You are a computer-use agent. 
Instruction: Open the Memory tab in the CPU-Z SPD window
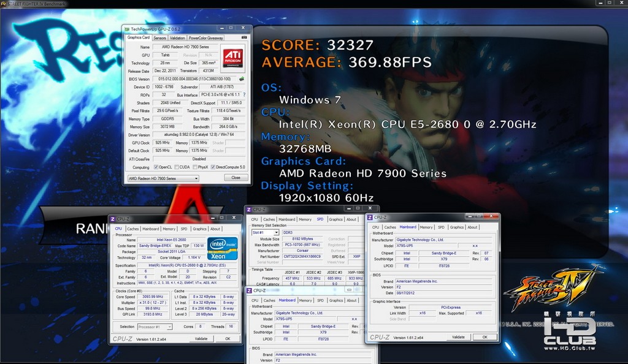(x=305, y=219)
